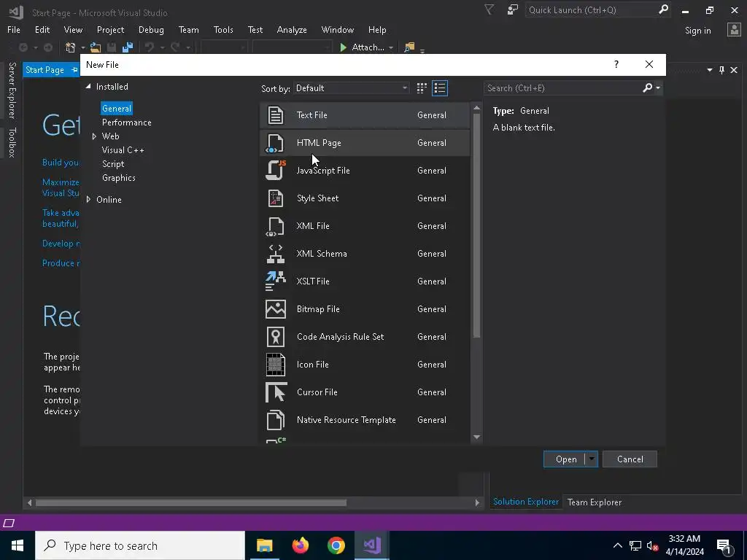Image resolution: width=747 pixels, height=560 pixels.
Task: Click the Open File toolbar icon
Action: pos(96,47)
